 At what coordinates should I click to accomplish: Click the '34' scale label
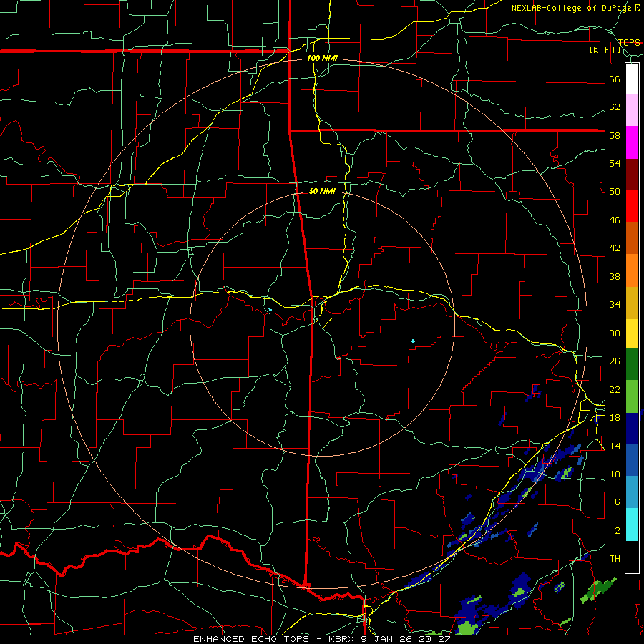tap(615, 305)
